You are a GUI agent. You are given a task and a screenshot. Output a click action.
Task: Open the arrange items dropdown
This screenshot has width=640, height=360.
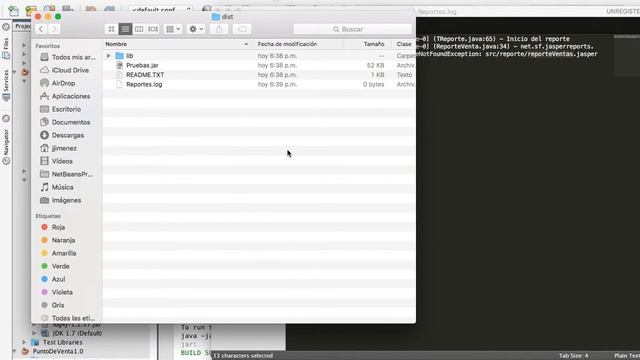click(x=173, y=29)
